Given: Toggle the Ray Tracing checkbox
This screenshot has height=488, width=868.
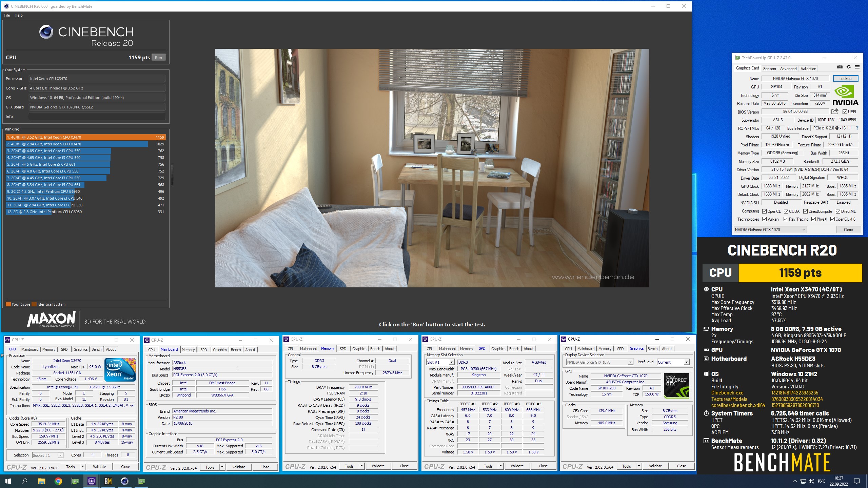Looking at the screenshot, I should 786,219.
